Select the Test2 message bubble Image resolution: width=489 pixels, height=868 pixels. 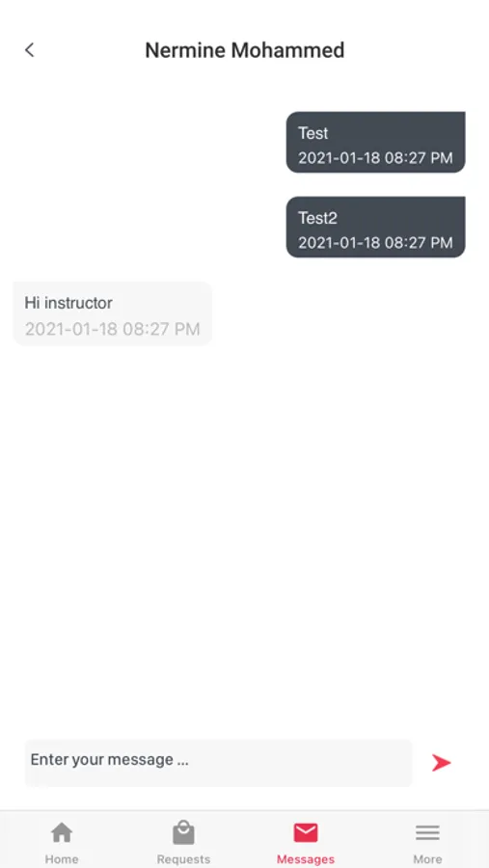pos(375,227)
